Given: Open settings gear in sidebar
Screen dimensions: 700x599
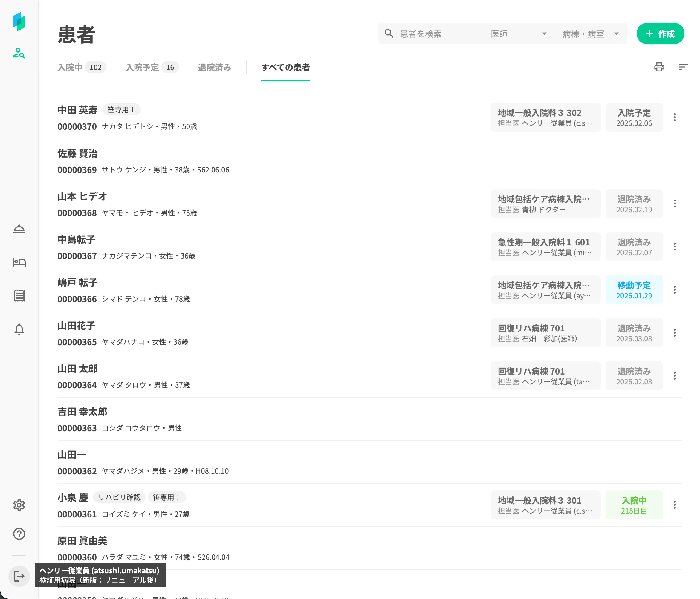Looking at the screenshot, I should (x=19, y=505).
